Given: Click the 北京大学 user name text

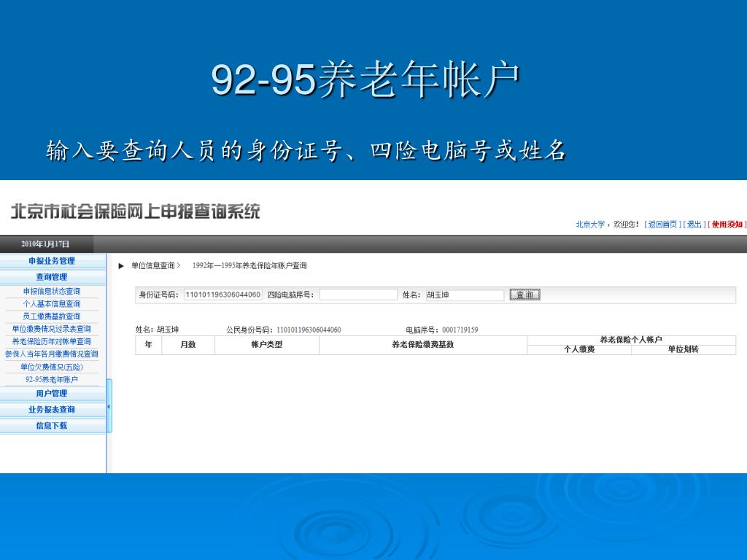Looking at the screenshot, I should (590, 225).
